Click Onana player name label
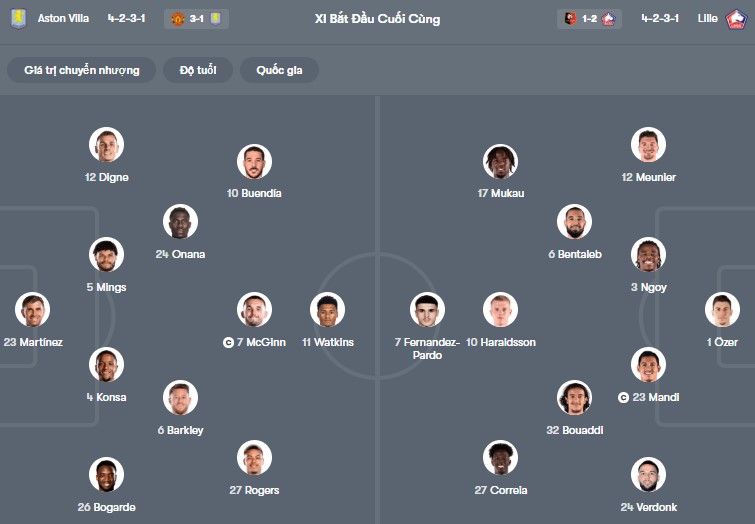The width and height of the screenshot is (755, 524). (180, 254)
